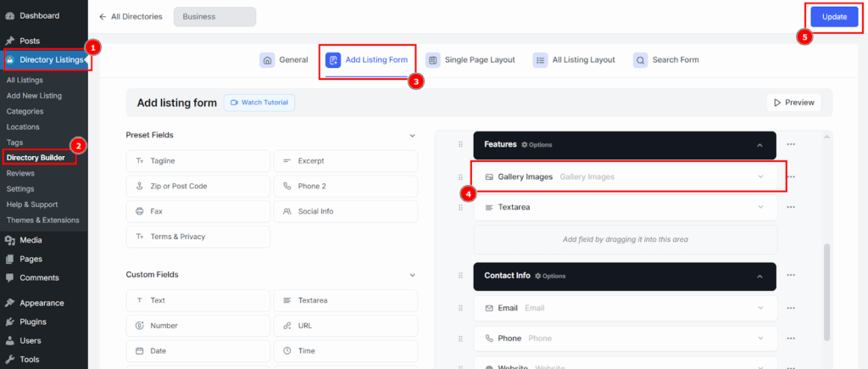Collapse the Features section chevron
This screenshot has width=868, height=369.
click(760, 145)
